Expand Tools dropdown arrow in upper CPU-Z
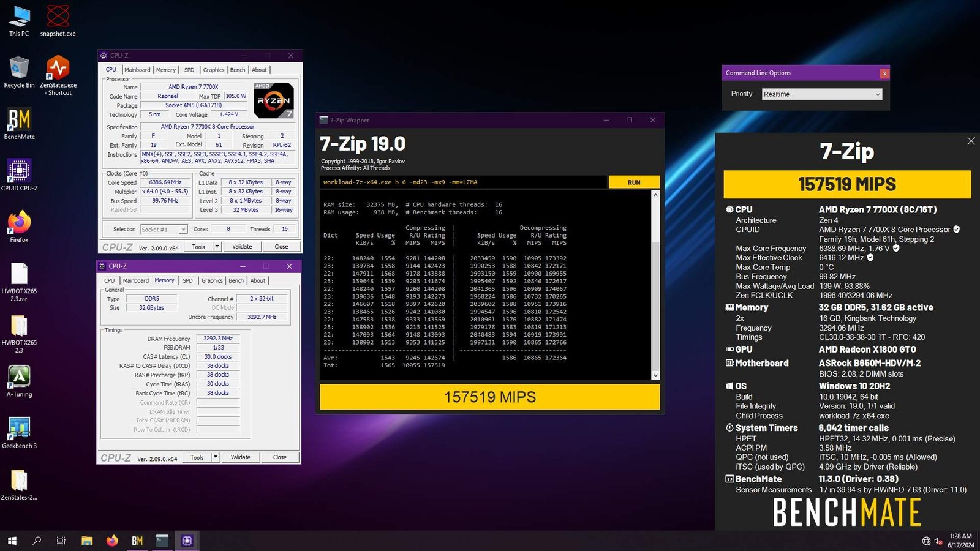This screenshot has width=980, height=551. point(217,246)
